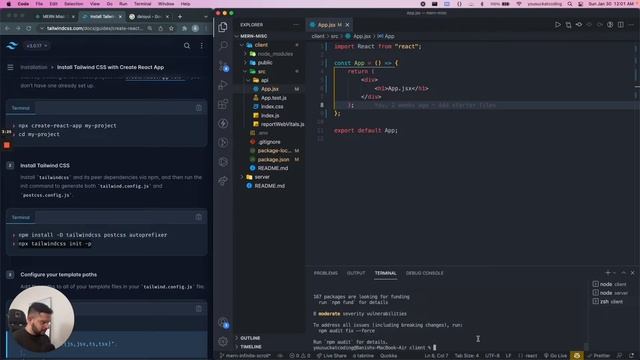
Task: Click the errors and warnings status counter
Action: point(300,356)
